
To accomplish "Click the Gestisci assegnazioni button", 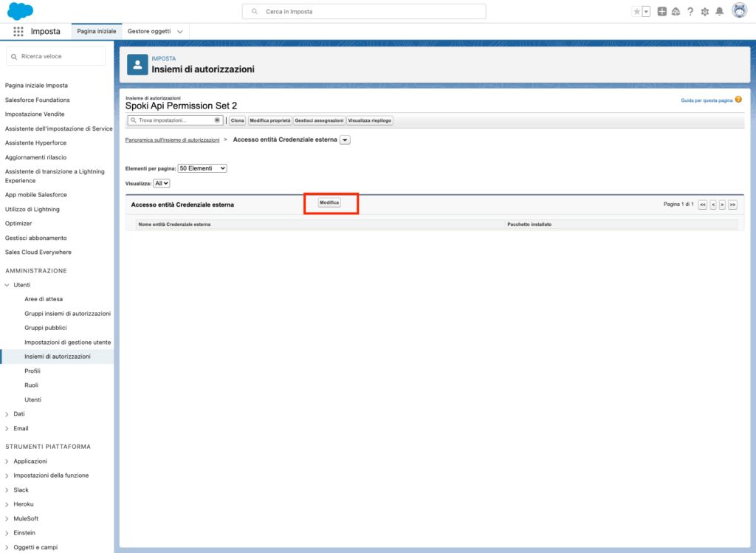I will coord(318,120).
